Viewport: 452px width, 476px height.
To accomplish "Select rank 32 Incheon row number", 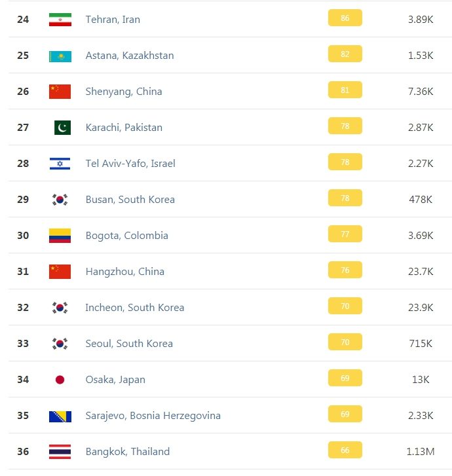I will tap(23, 308).
